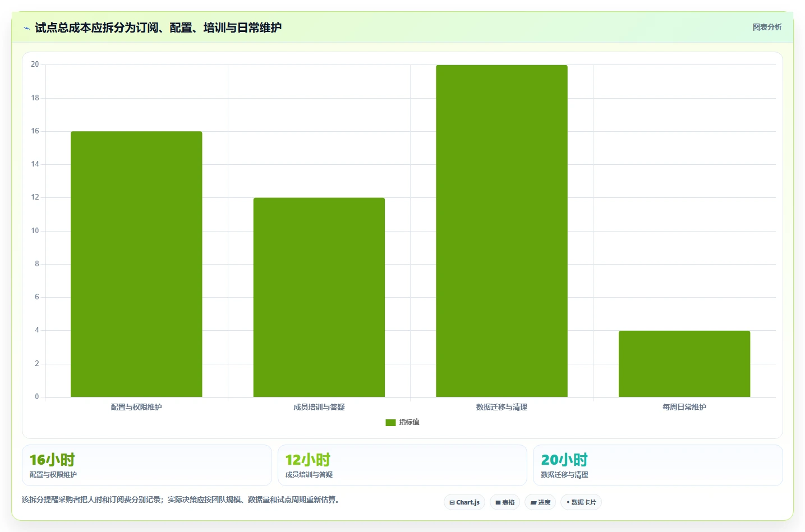Click the chart title 试点总成本应拆分为订阅
Screen dimensions: 805x532
(x=158, y=27)
